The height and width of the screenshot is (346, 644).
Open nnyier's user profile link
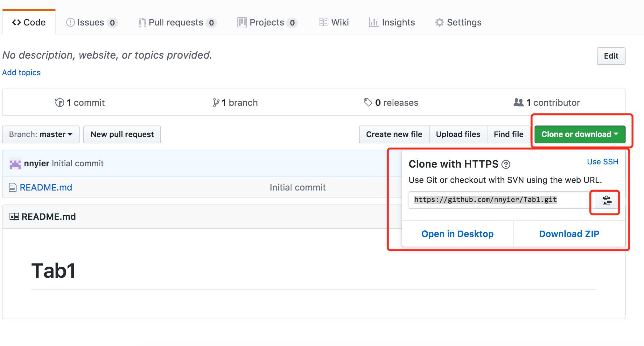pos(37,163)
